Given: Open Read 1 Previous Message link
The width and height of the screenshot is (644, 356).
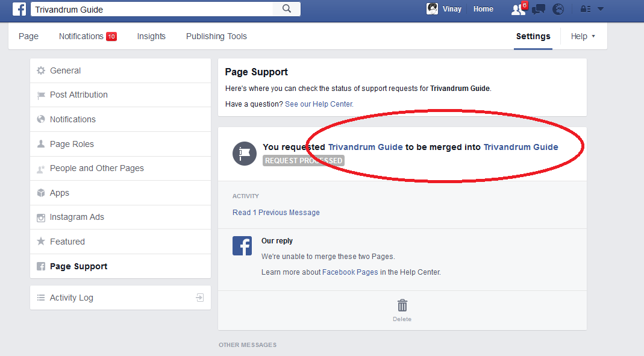Looking at the screenshot, I should click(x=276, y=213).
